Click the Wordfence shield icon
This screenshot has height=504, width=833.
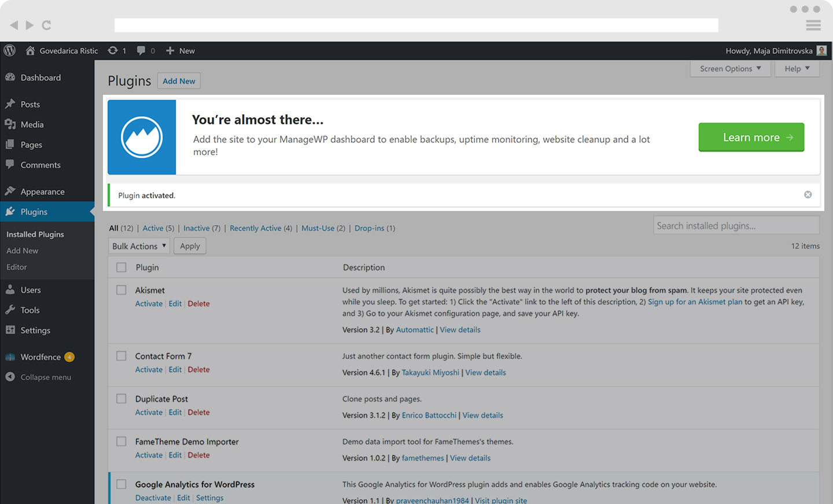coord(10,357)
